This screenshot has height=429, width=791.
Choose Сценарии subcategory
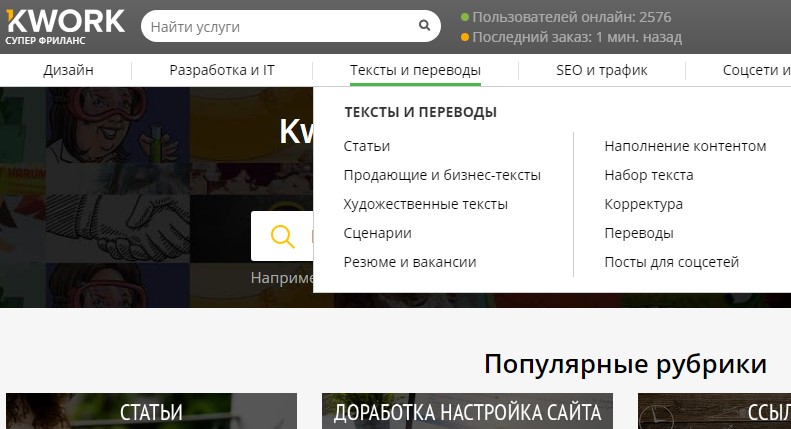tap(377, 233)
